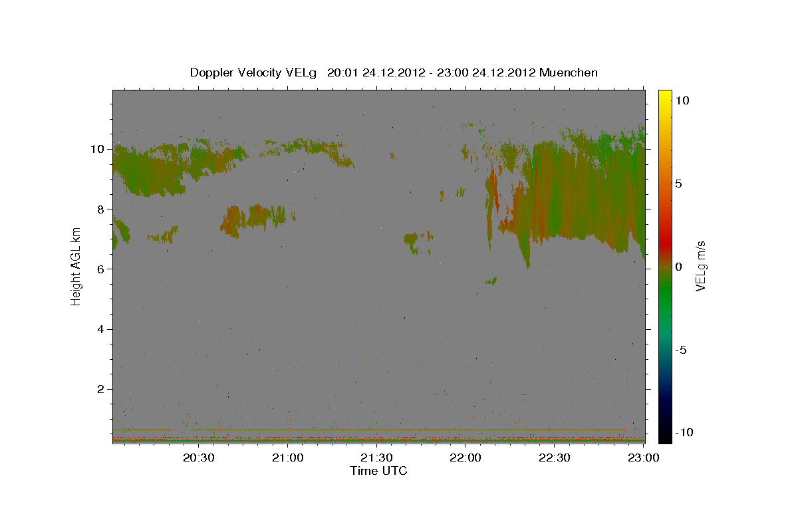Click the 22:00 time tick label

coord(465,458)
